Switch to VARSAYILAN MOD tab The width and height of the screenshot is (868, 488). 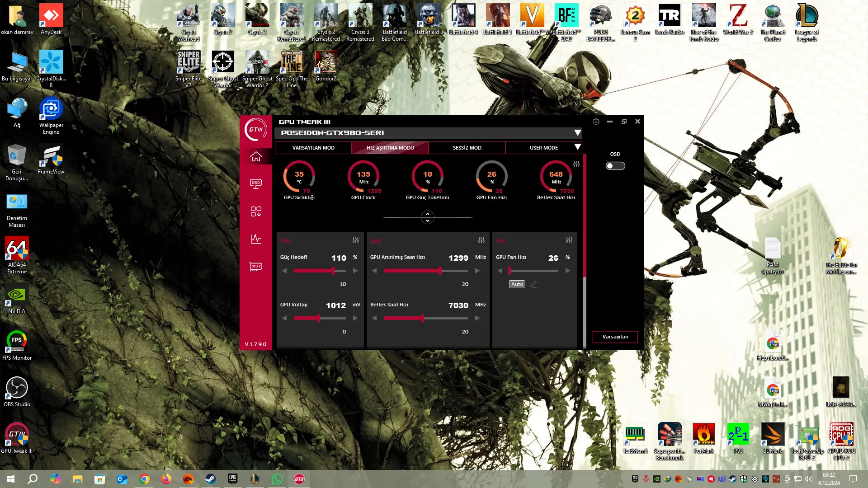click(x=313, y=148)
